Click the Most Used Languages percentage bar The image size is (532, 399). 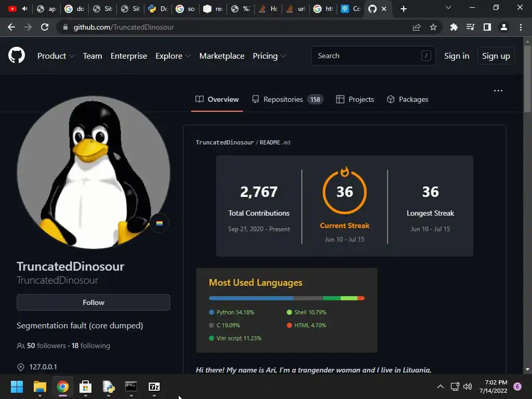[x=287, y=298]
